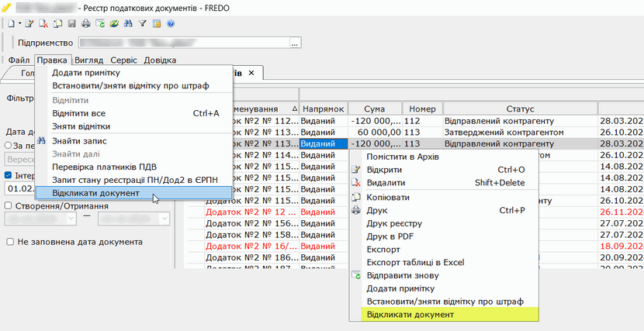Click the delete document toolbar icon

pos(43,24)
